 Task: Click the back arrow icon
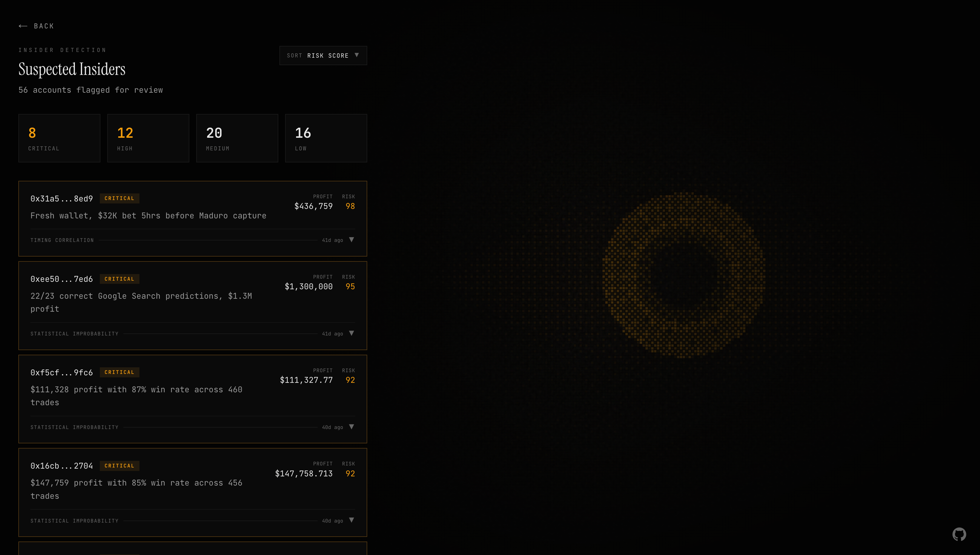[x=23, y=26]
